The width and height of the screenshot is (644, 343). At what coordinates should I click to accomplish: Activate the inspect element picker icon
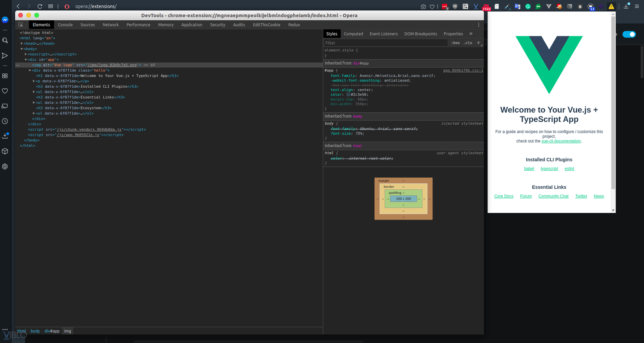pyautogui.click(x=21, y=25)
